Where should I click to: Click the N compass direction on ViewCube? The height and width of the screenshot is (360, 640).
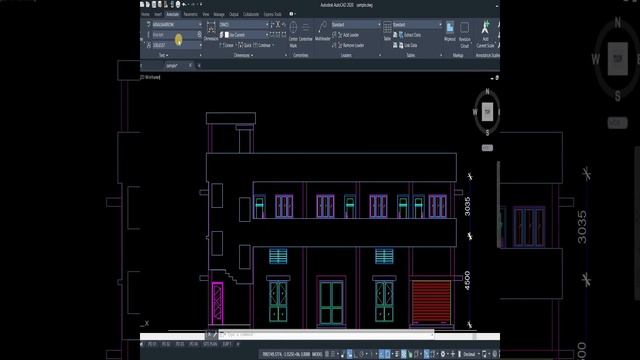[487, 92]
